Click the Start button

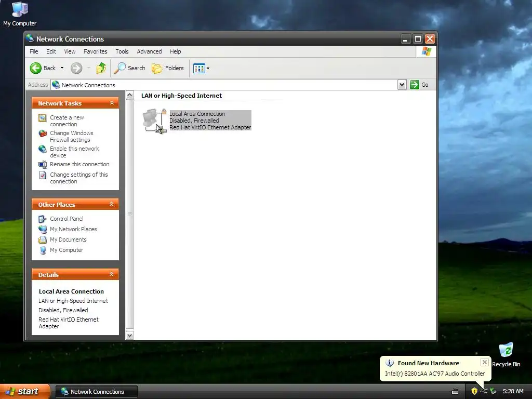point(25,392)
